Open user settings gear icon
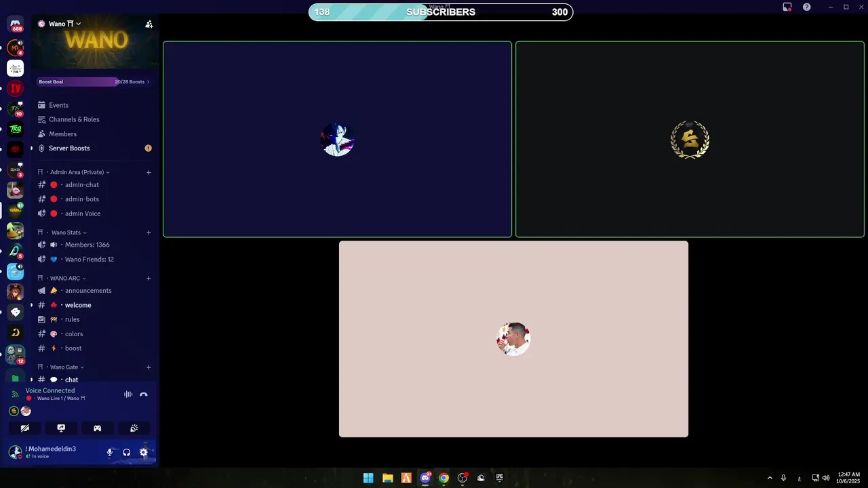868x488 pixels. click(x=144, y=452)
